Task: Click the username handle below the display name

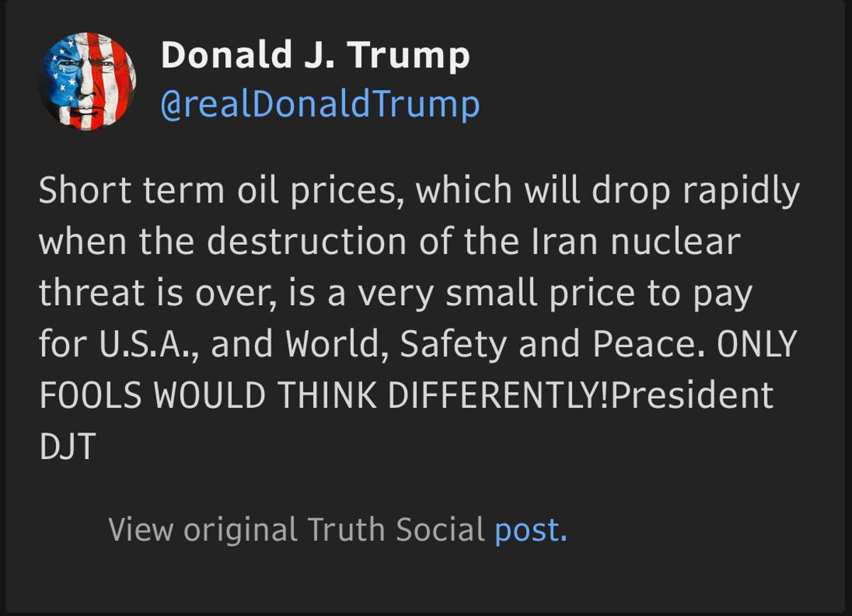Action: pyautogui.click(x=319, y=104)
